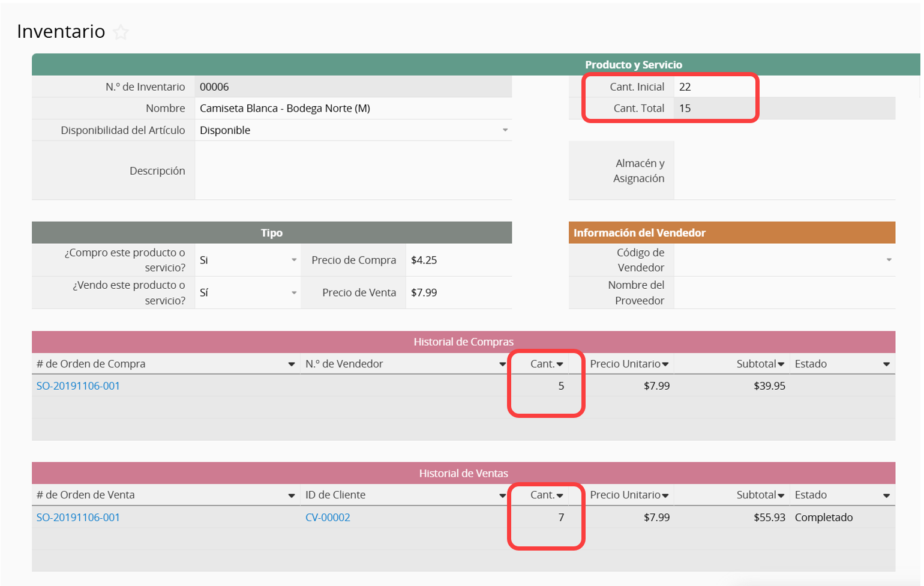Click the ID de Cliente column sort arrow

click(502, 496)
